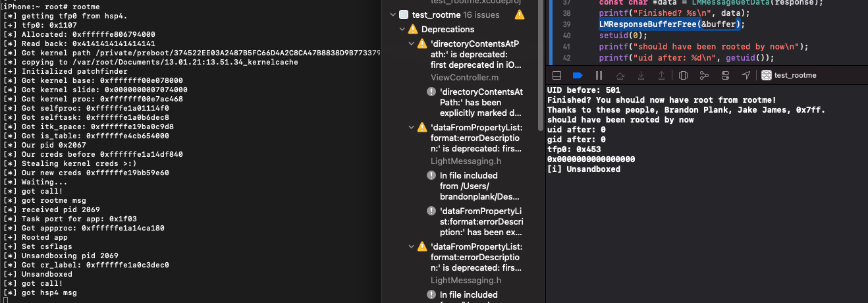Collapse the Deprecations group
Viewport: 868px width, 303px height.
coord(401,29)
